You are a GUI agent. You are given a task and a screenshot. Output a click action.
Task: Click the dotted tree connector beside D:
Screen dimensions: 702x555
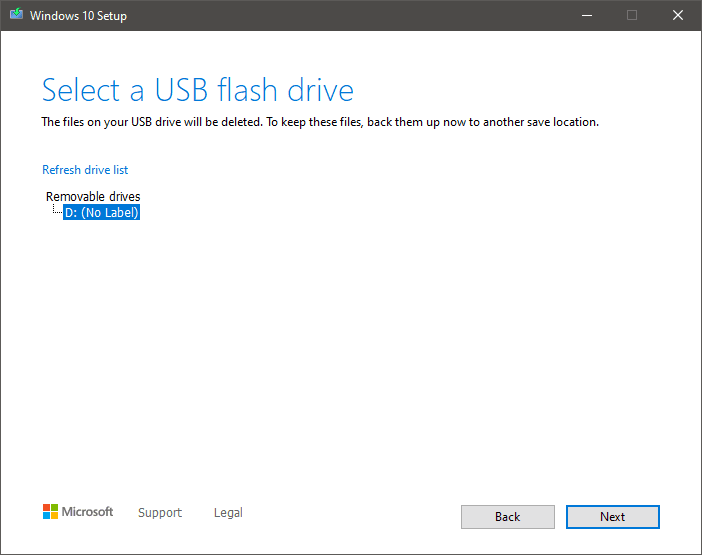tap(57, 209)
